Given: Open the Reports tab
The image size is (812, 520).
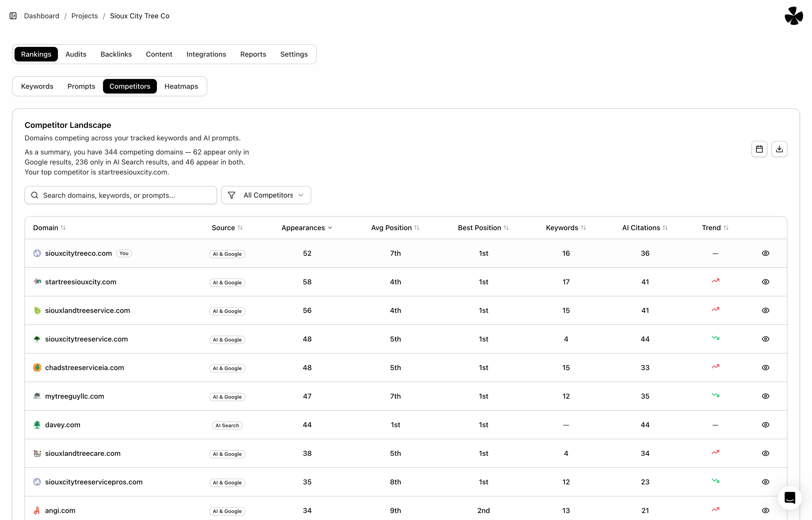Looking at the screenshot, I should tap(253, 54).
